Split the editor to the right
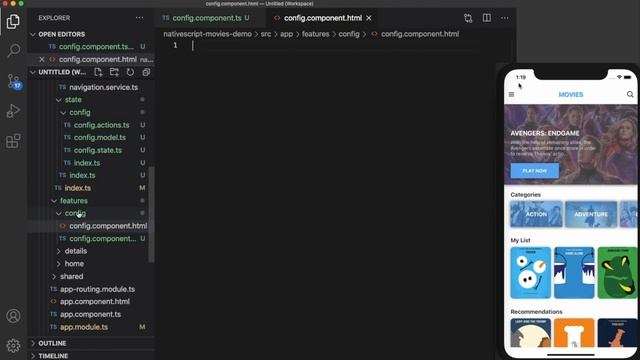 click(x=487, y=18)
